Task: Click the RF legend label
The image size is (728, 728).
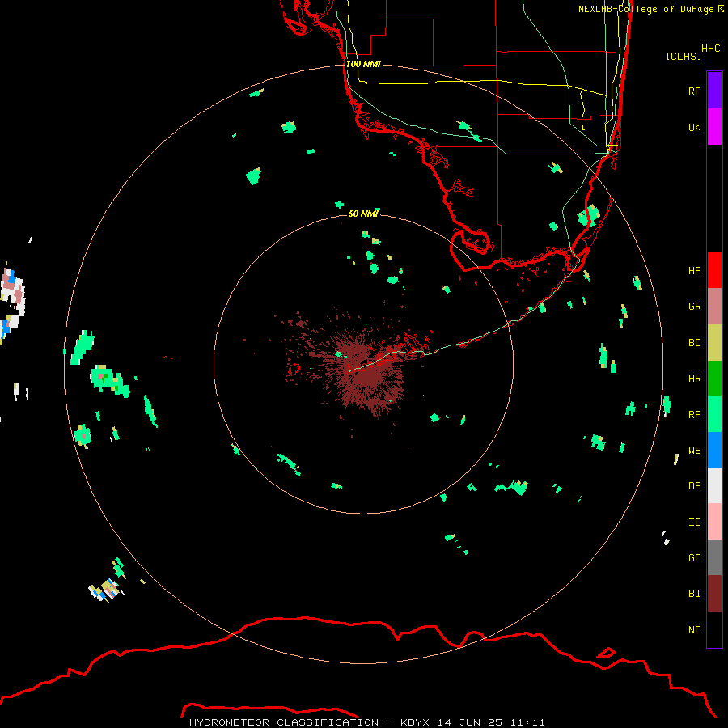Action: click(x=695, y=91)
